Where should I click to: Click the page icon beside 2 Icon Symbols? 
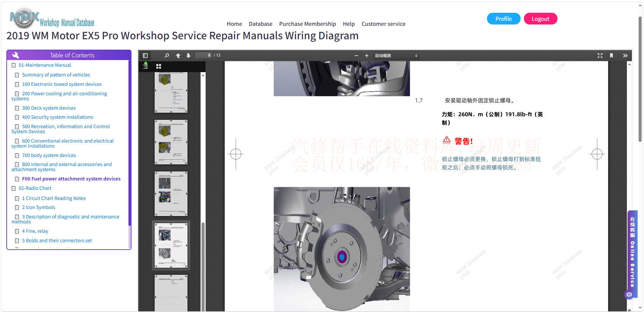[17, 208]
